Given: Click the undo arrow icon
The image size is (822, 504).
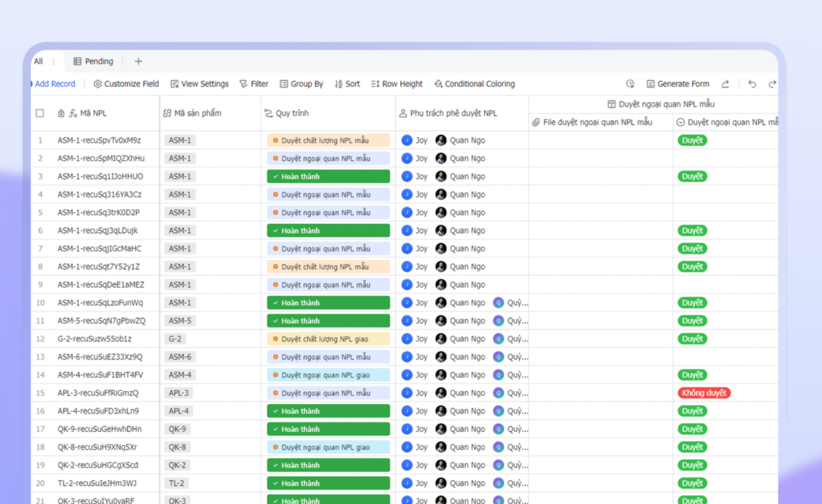Looking at the screenshot, I should click(752, 84).
